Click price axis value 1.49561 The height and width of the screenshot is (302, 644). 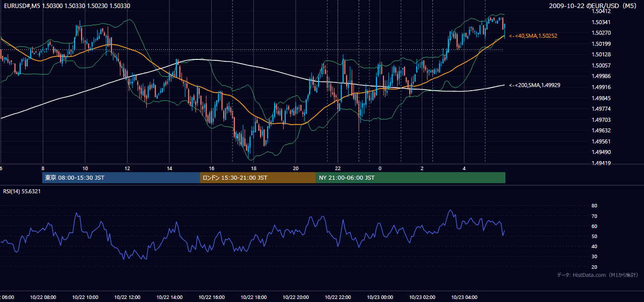(x=601, y=141)
